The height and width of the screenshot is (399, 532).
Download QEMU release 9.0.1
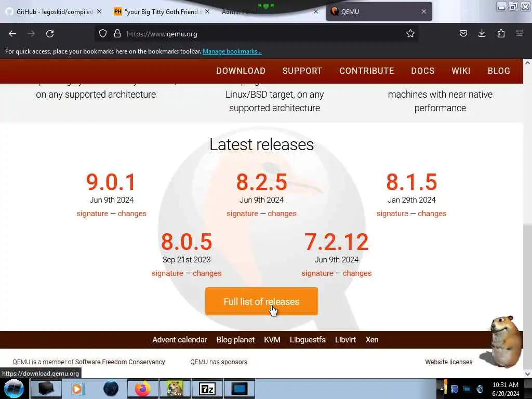111,182
